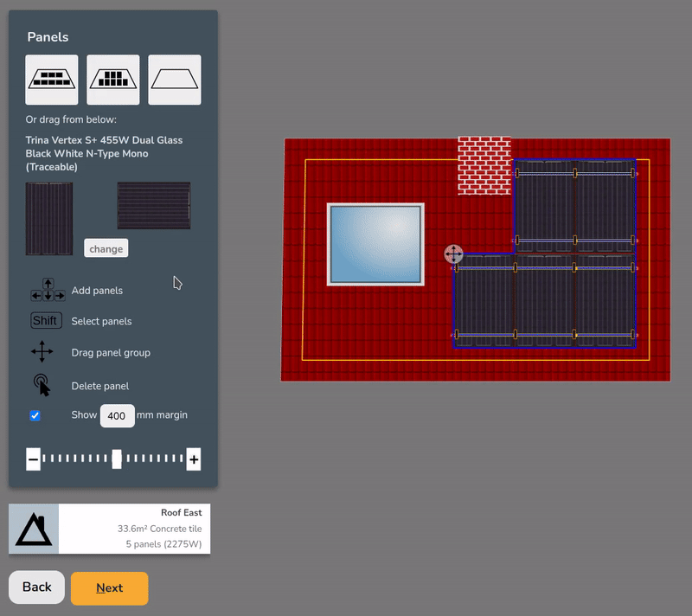Click the move handle on panel group
Image resolution: width=692 pixels, height=616 pixels.
[x=453, y=253]
